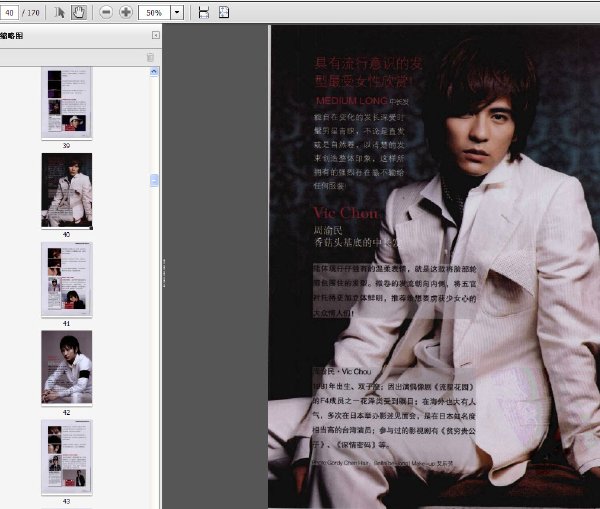
Task: Activate the Hand tool
Action: tap(79, 13)
